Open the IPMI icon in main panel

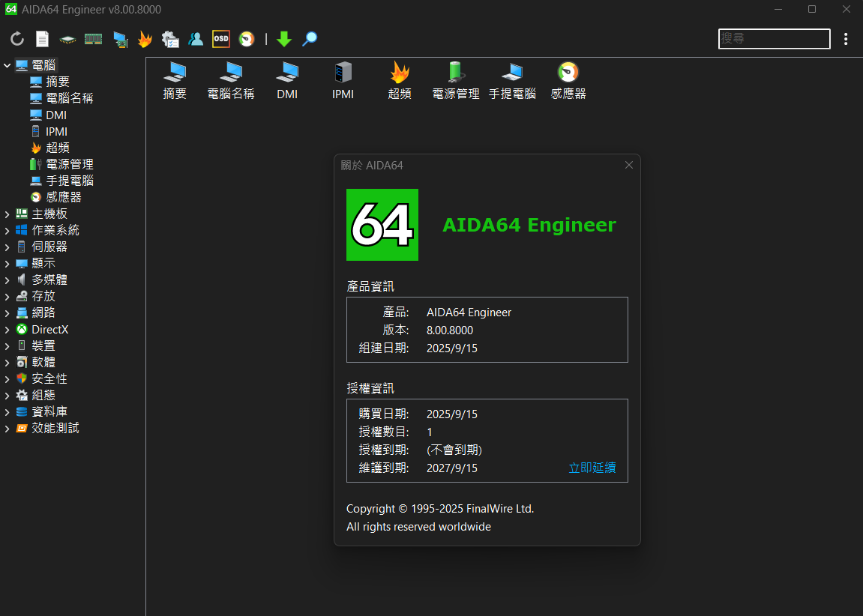pyautogui.click(x=343, y=81)
